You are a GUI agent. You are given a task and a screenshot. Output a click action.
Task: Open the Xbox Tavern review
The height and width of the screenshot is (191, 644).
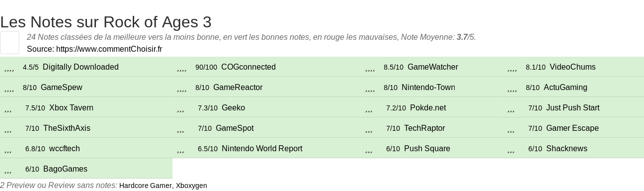point(71,107)
